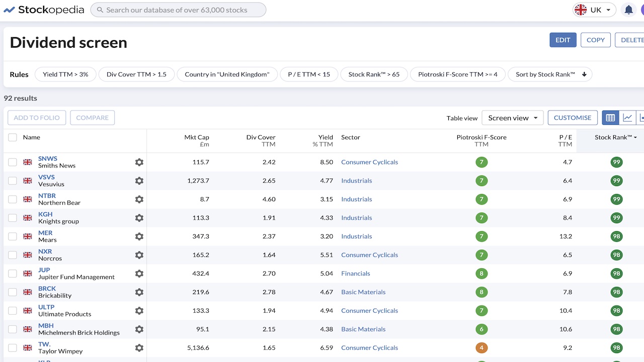Sort by Sector column header
This screenshot has height=362, width=644.
pyautogui.click(x=351, y=137)
